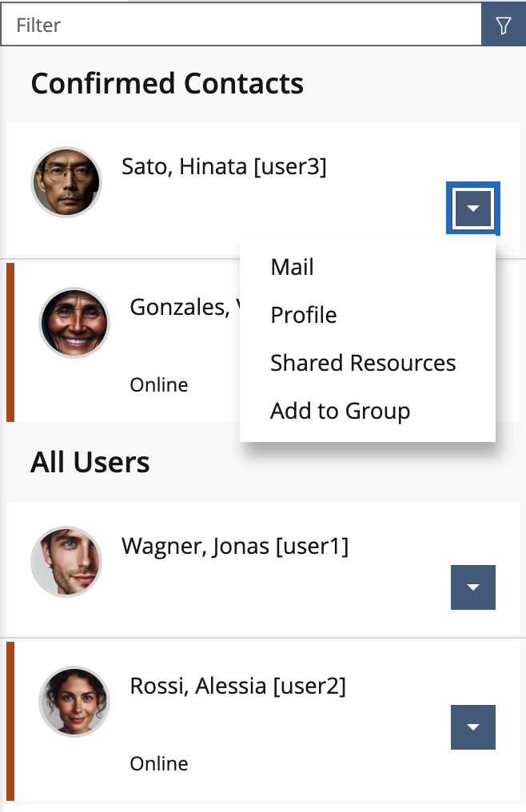Choose Mail from the contact menu
The height and width of the screenshot is (812, 526).
pyautogui.click(x=293, y=267)
